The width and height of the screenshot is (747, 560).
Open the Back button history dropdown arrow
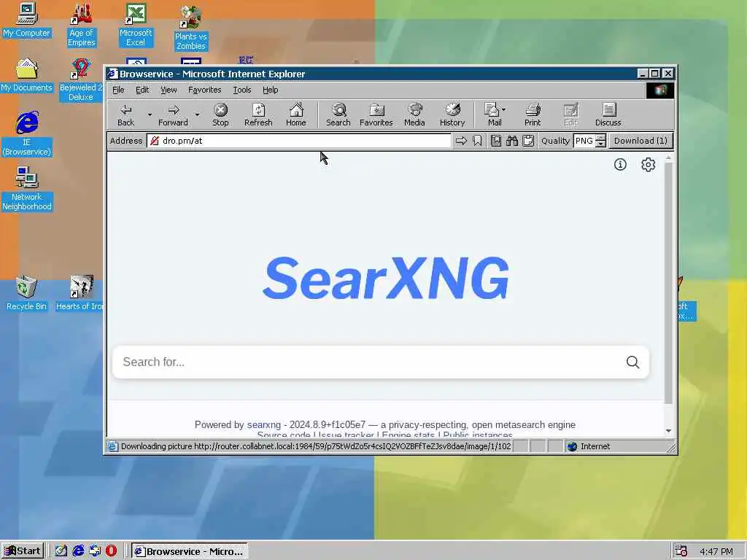(x=150, y=114)
